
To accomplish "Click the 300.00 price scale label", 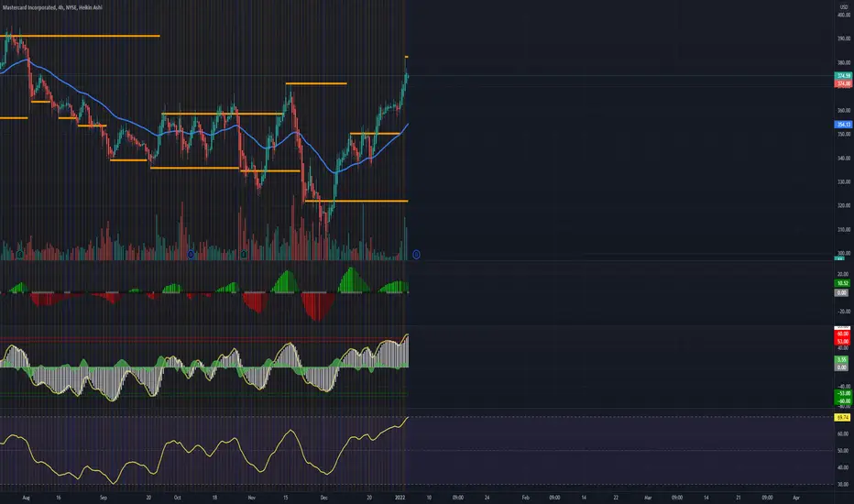I will [844, 253].
